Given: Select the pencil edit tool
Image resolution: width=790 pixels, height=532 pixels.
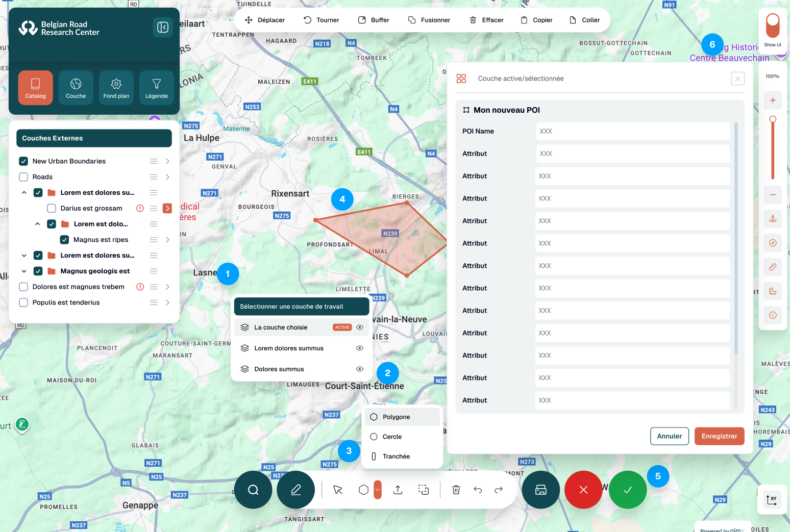Looking at the screenshot, I should pos(295,490).
